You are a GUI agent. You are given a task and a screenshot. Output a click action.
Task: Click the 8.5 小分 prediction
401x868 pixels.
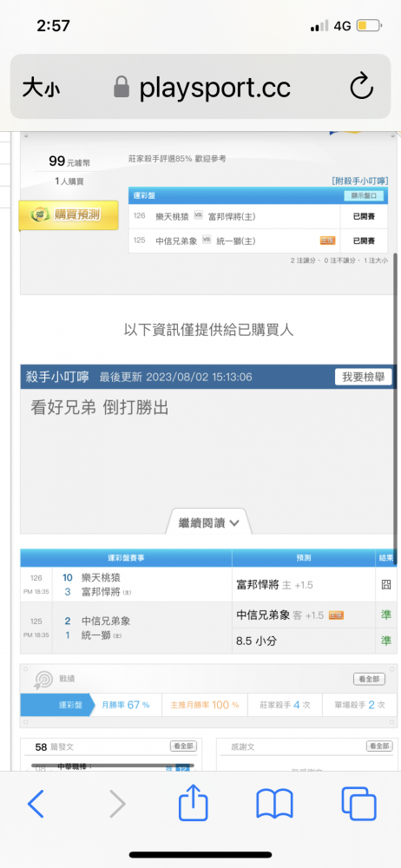coord(256,641)
